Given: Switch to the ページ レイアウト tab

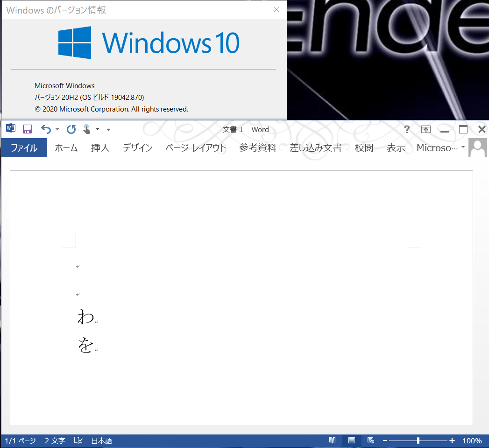Looking at the screenshot, I should 196,147.
